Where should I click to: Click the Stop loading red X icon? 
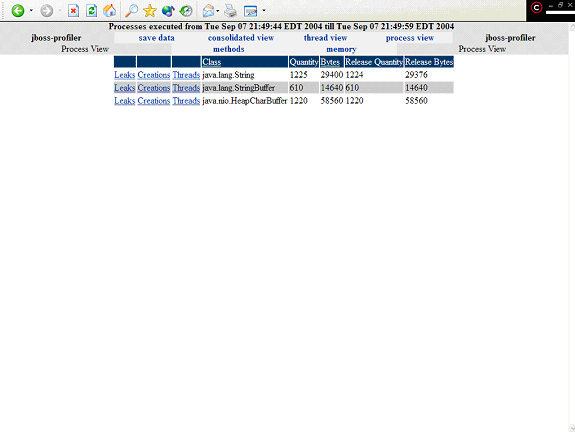click(x=73, y=11)
